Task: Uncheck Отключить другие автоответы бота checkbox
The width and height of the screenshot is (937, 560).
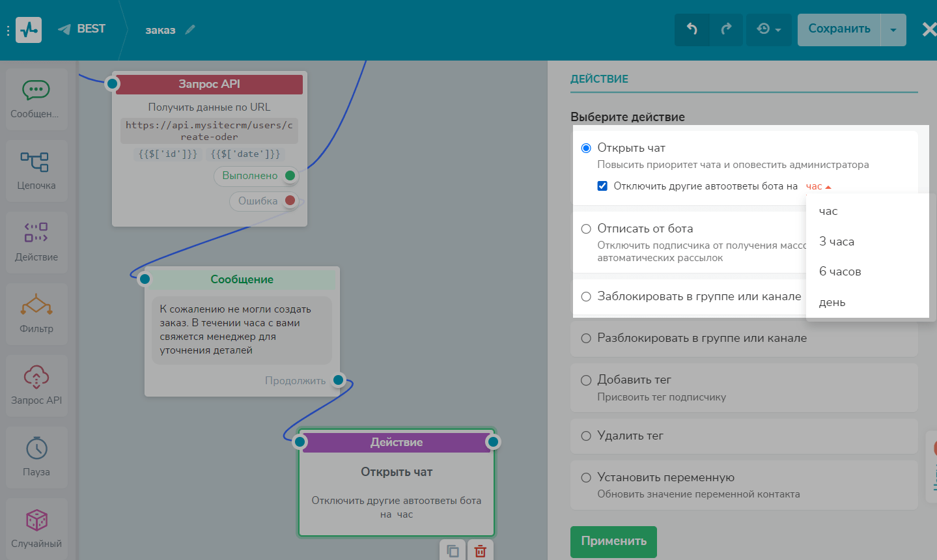Action: coord(602,186)
